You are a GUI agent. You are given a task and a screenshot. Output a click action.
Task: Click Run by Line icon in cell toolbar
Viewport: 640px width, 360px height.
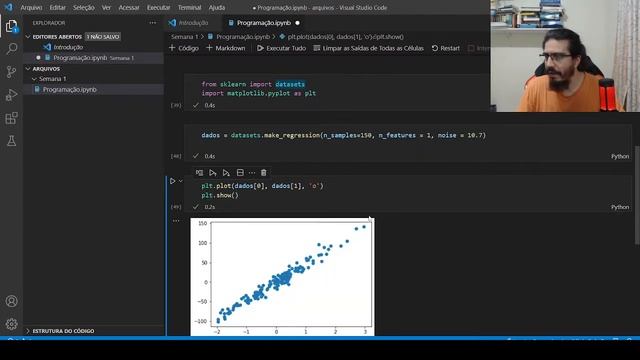click(x=199, y=173)
